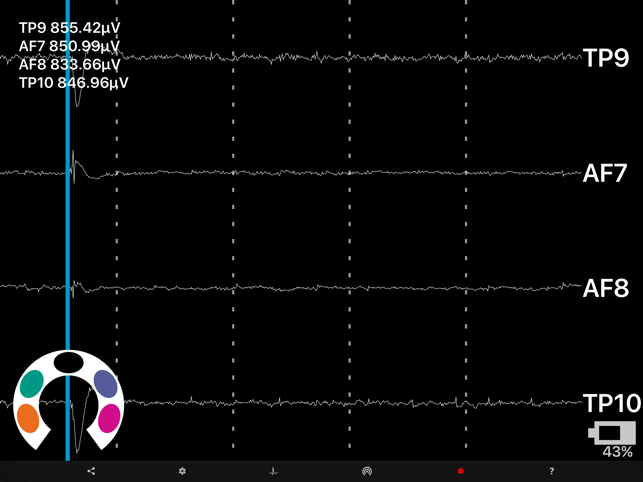
Task: Tap the share icon in bottom toolbar
Action: point(91,471)
